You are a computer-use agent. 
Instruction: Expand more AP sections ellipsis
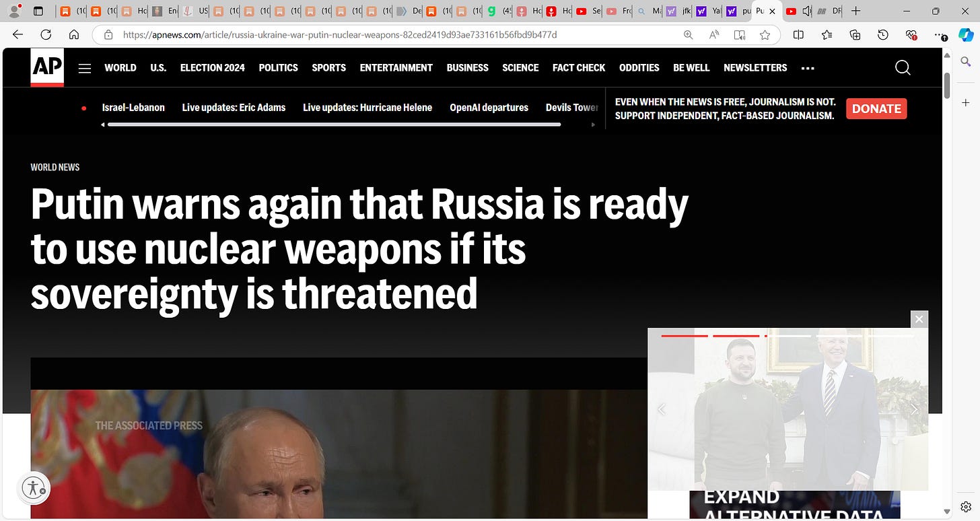[x=808, y=68]
